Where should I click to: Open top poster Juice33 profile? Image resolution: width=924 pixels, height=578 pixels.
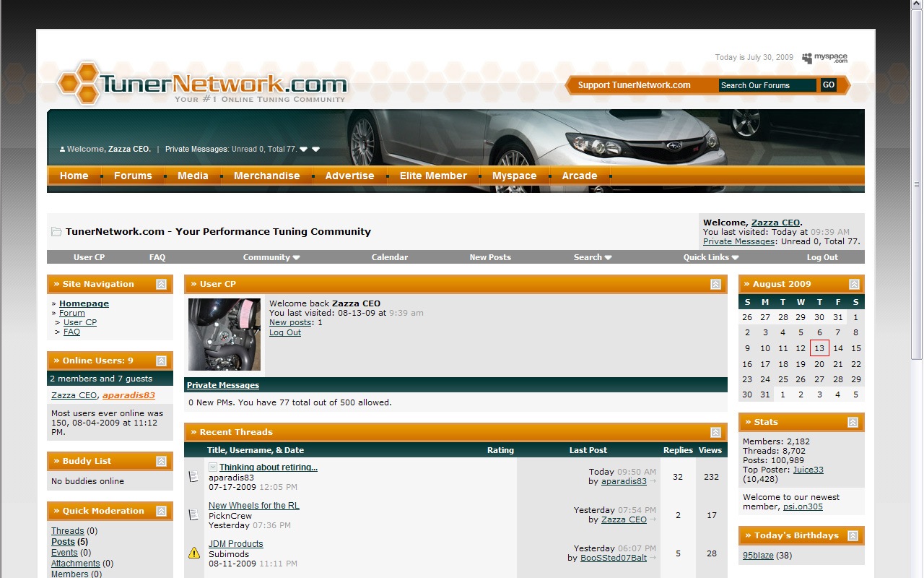(x=808, y=470)
